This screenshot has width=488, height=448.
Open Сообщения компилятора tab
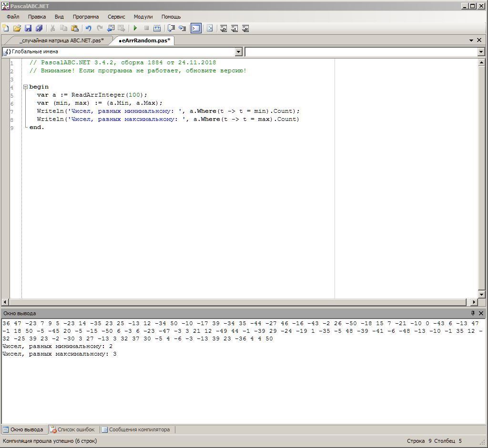click(136, 429)
